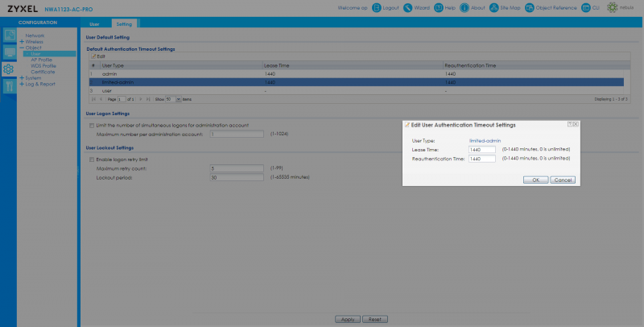Toggle Enable logon retry limit checkbox
The height and width of the screenshot is (327, 644).
click(x=92, y=159)
